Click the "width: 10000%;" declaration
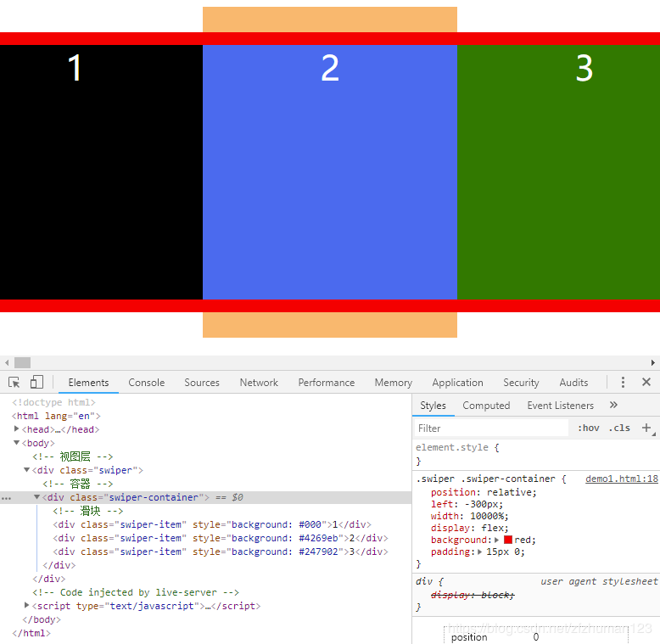 click(x=469, y=516)
